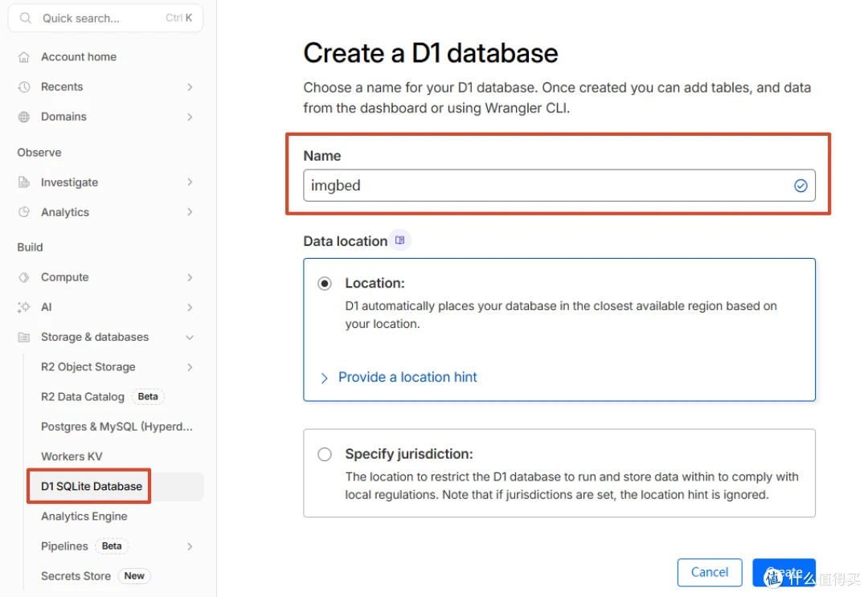
Task: Click the AI sparkle icon
Action: tap(24, 307)
